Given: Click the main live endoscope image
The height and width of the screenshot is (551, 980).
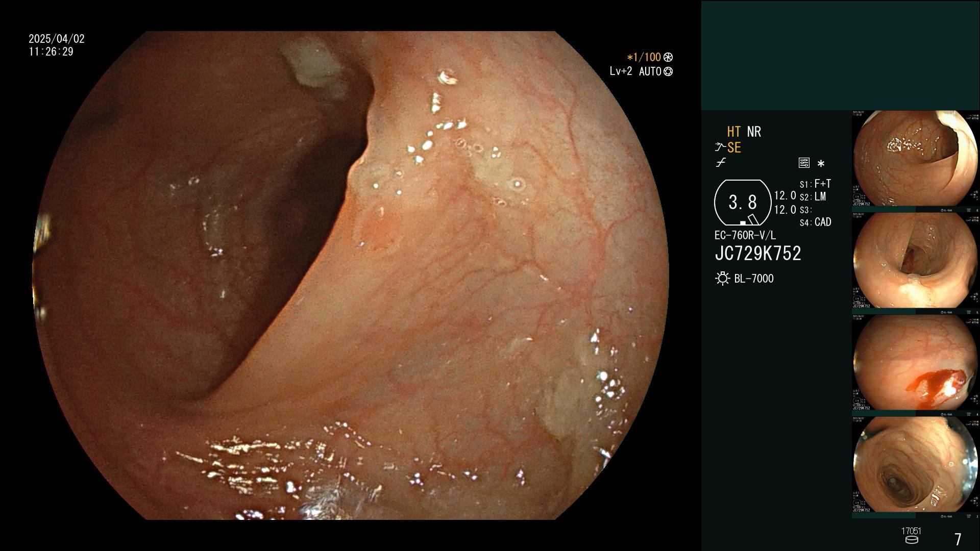Looking at the screenshot, I should (x=351, y=275).
